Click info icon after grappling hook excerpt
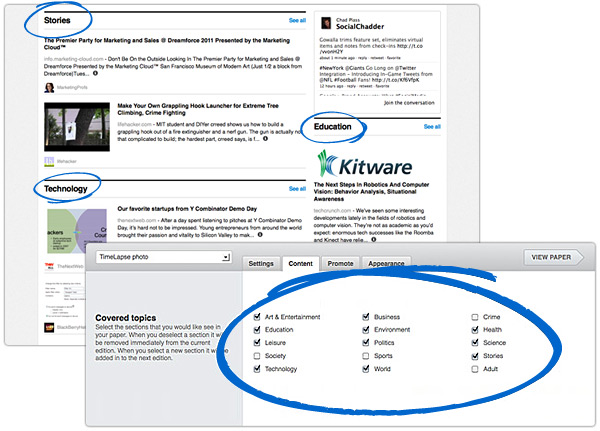Viewport: 600px width, 431px height. click(x=265, y=139)
